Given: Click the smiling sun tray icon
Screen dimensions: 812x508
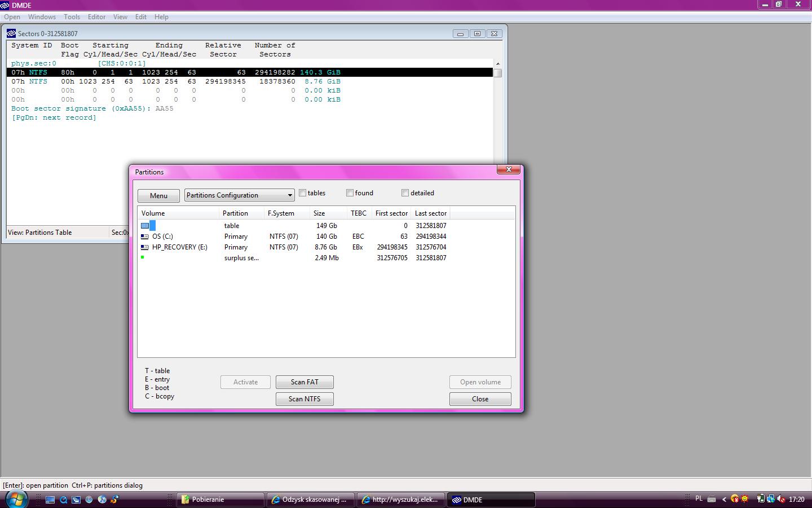Looking at the screenshot, I should (745, 499).
